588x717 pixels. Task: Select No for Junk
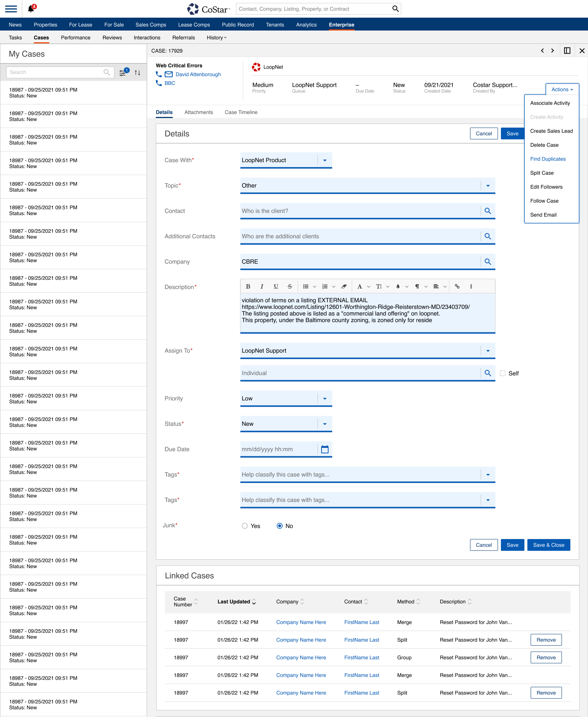pyautogui.click(x=280, y=526)
